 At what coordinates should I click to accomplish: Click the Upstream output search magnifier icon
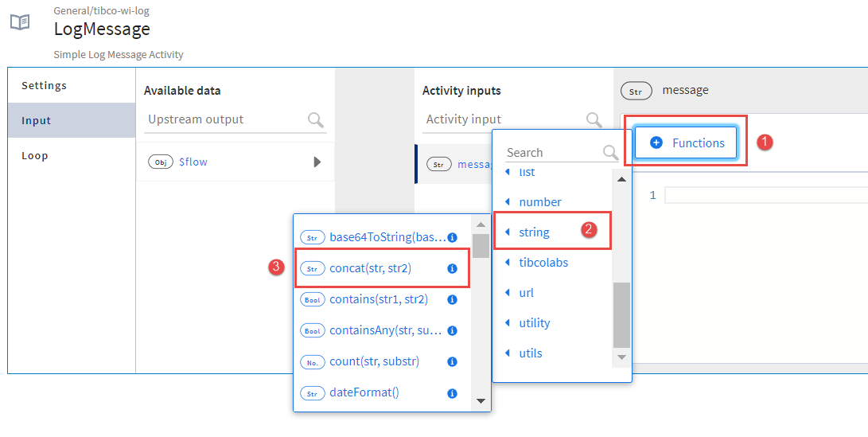click(x=316, y=120)
